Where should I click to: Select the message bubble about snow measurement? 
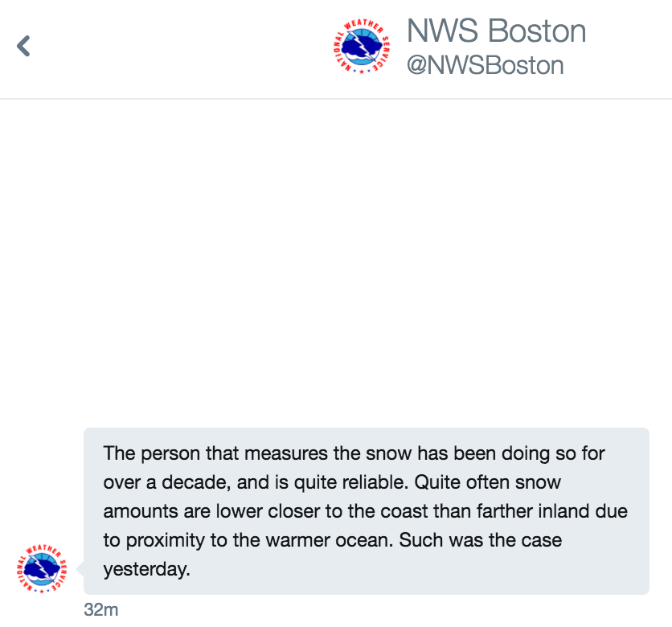click(366, 510)
